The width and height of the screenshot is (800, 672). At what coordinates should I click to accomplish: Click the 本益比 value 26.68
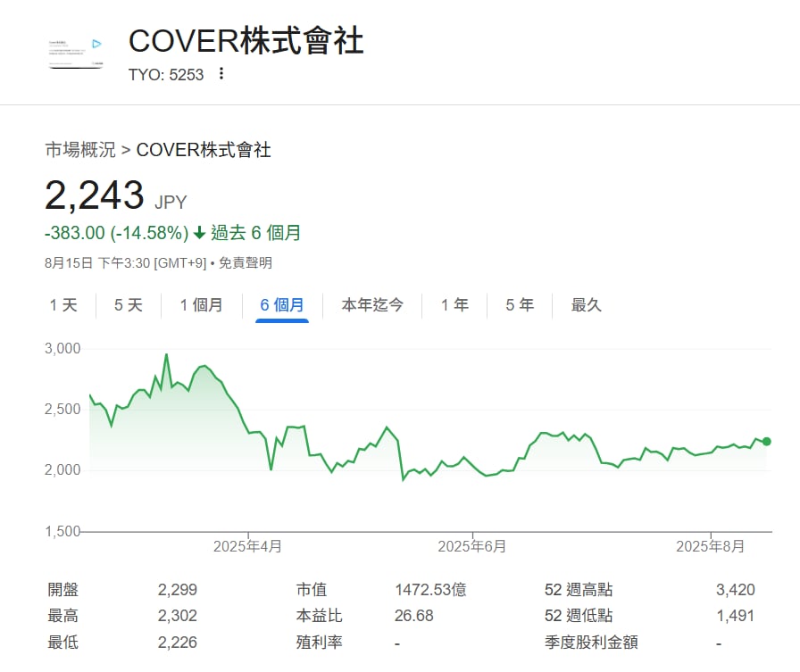tap(413, 616)
